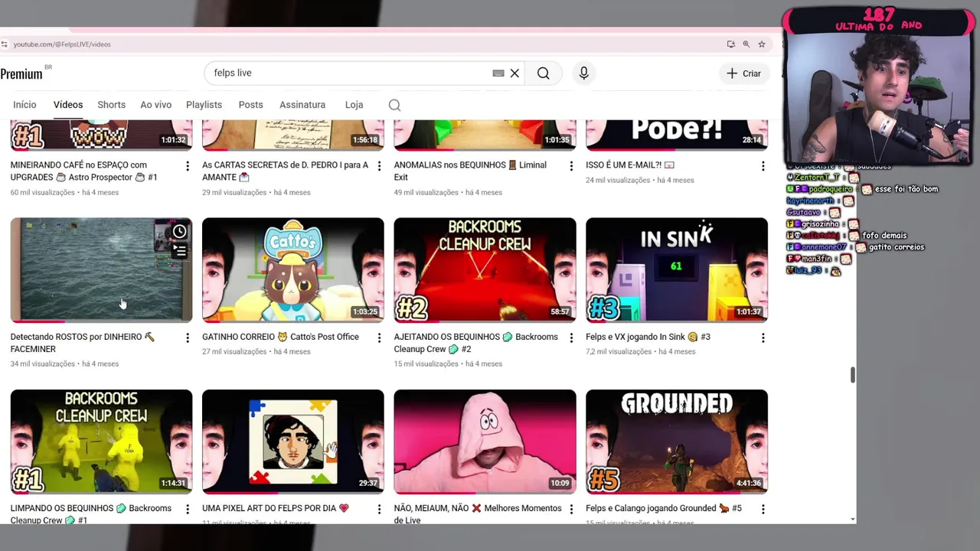
Task: Open AJEITANDO OS BEQUINHOS Backrooms title
Action: click(x=475, y=342)
